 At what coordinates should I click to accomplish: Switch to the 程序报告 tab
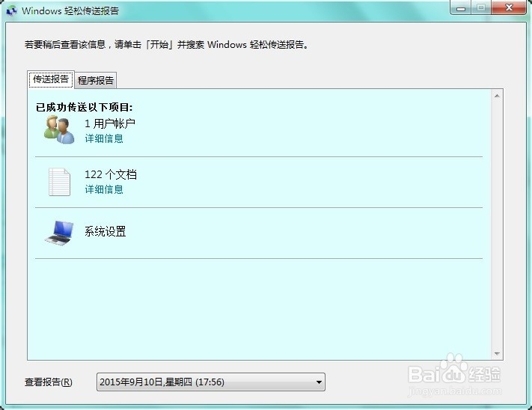[96, 80]
